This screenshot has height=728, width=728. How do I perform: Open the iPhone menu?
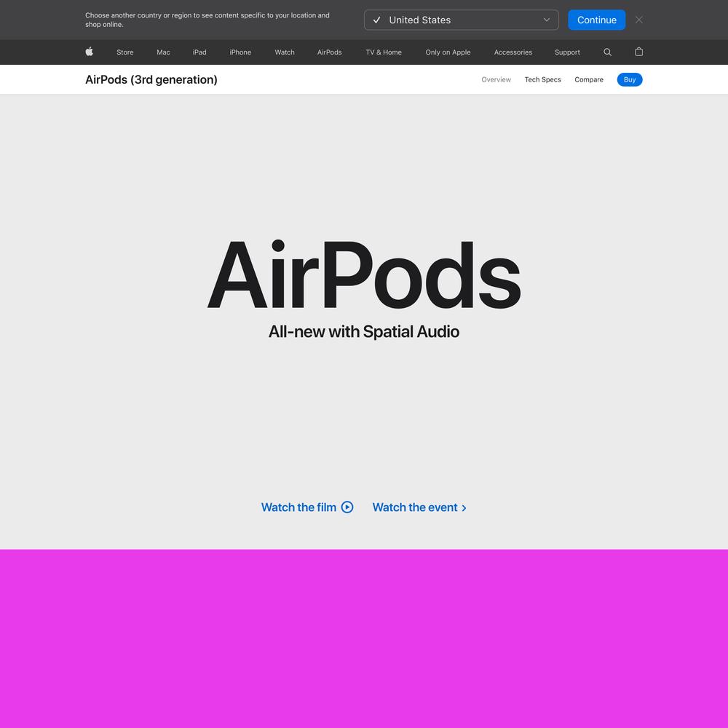(240, 52)
